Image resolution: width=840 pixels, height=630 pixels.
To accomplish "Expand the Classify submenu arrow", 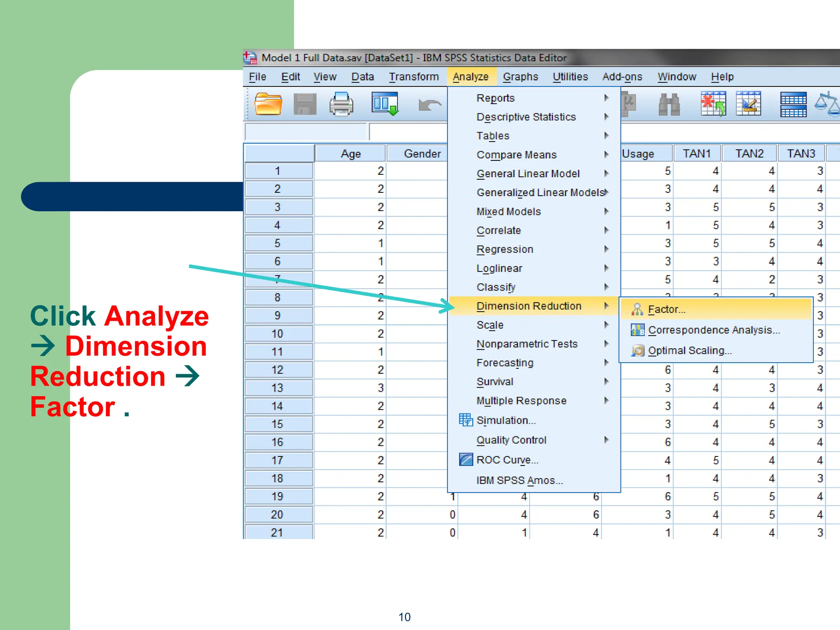I will (606, 287).
